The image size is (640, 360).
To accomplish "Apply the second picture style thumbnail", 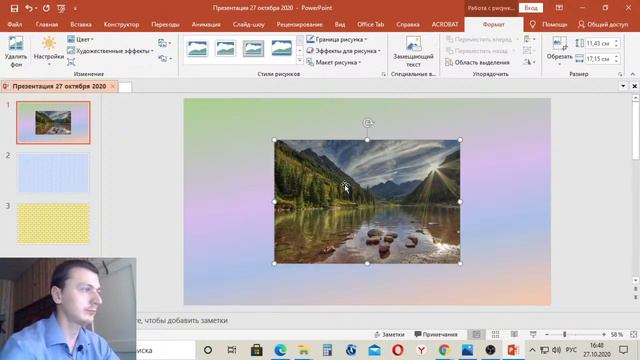I will 225,49.
